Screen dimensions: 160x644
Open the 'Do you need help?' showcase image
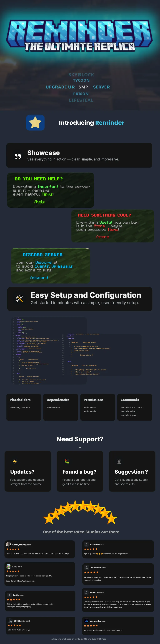tap(50, 190)
